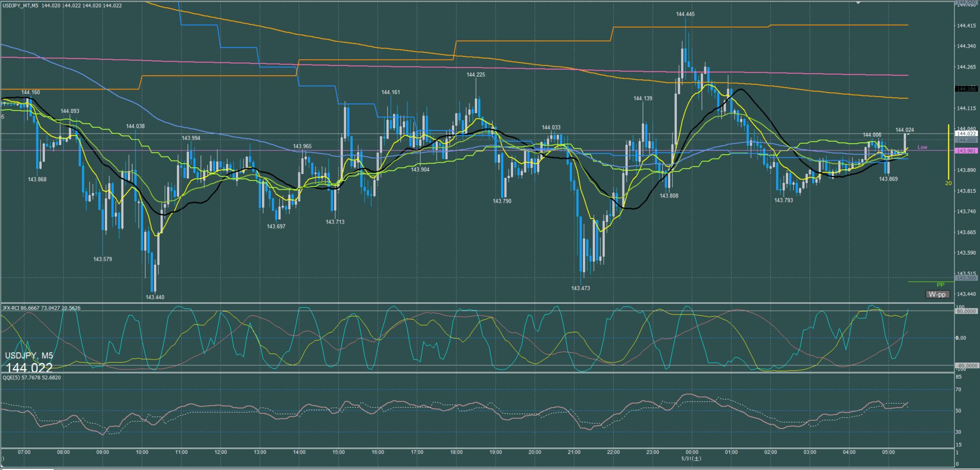Click the chart shift triangle marker at top
Screen dimensions: 980x470
click(x=859, y=3)
